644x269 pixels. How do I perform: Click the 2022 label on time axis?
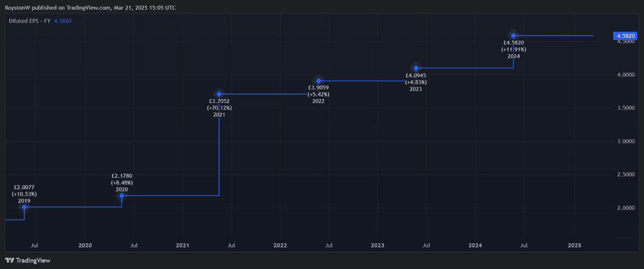(x=280, y=245)
